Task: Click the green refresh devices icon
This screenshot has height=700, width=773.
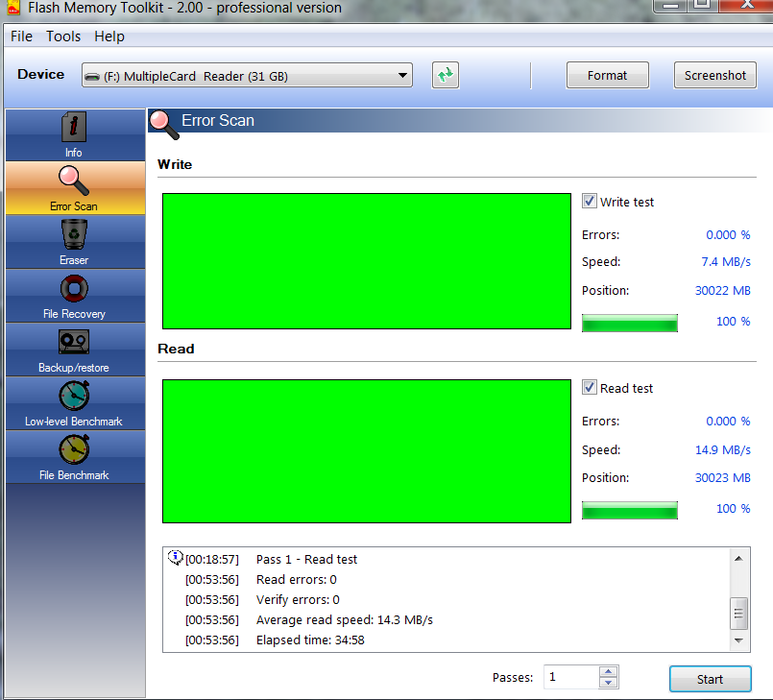Action: tap(445, 75)
